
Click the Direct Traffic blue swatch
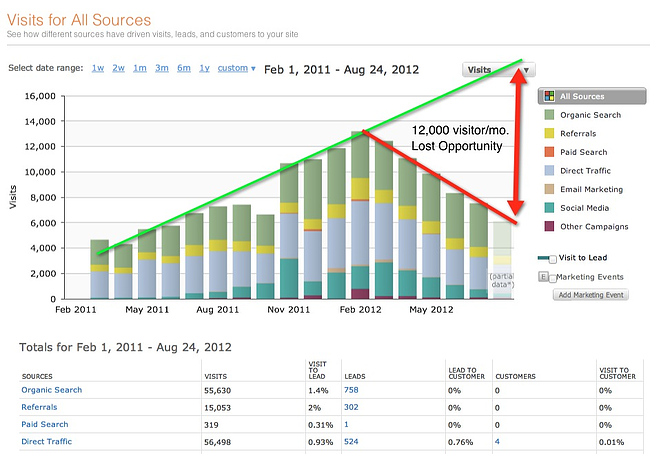tap(549, 170)
